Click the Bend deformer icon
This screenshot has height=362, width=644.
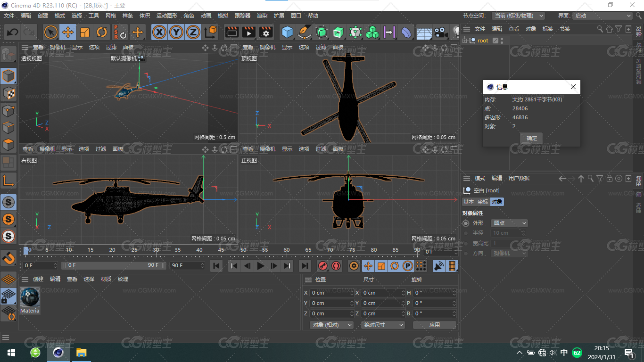pyautogui.click(x=406, y=32)
